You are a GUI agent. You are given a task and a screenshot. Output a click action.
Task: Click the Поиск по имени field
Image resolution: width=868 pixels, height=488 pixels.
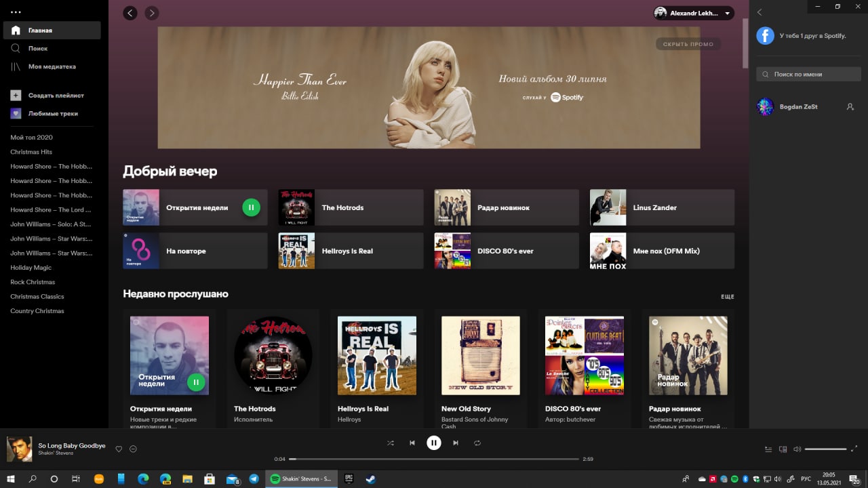808,75
